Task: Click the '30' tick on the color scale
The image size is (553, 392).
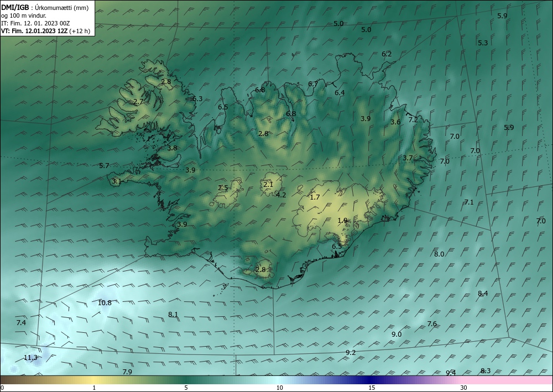Action: 464,388
